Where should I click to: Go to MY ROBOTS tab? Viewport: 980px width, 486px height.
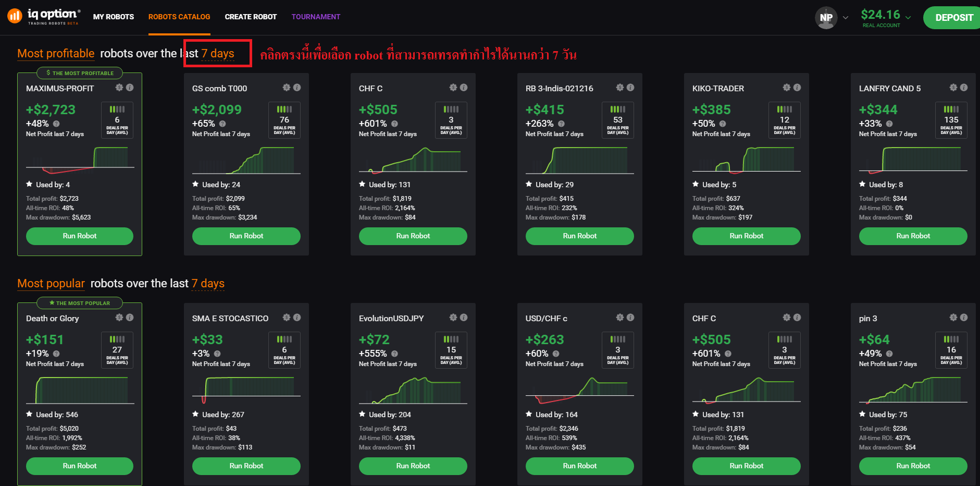(x=114, y=17)
